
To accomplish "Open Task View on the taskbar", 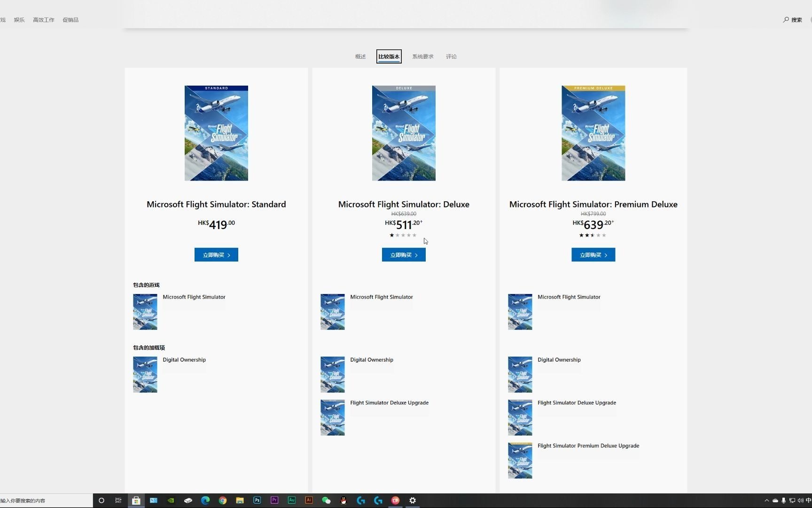I will (x=118, y=500).
